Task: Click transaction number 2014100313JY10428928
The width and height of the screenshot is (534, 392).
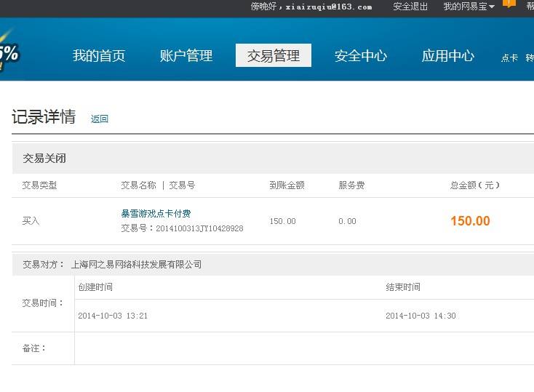Action: point(199,228)
